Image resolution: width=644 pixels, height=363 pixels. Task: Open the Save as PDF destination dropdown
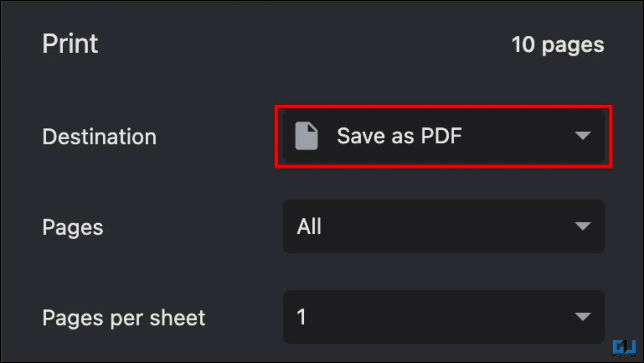coord(444,136)
